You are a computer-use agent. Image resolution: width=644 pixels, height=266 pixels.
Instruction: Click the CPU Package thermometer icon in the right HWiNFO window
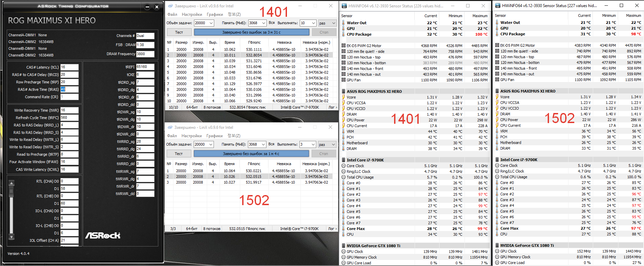497,34
